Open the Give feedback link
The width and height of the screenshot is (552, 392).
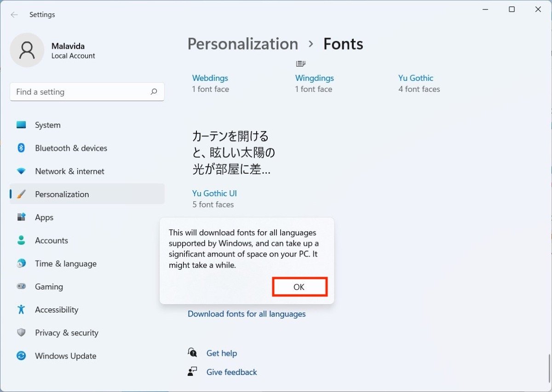232,372
